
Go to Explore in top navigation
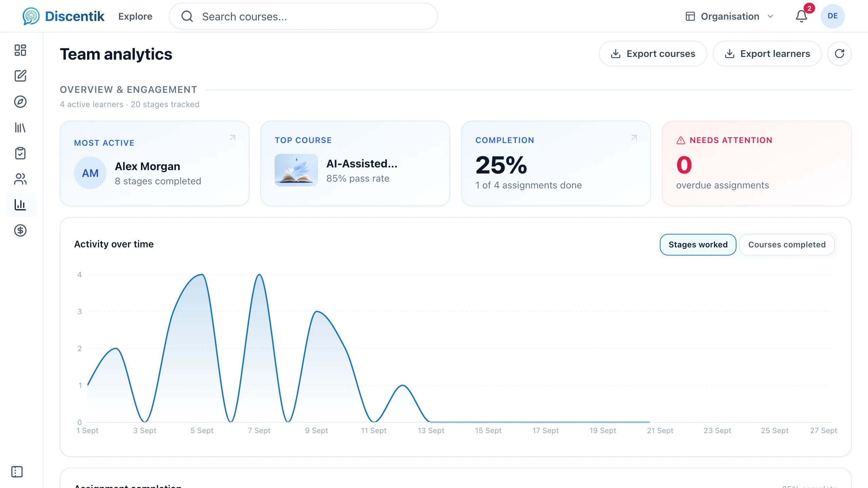[135, 16]
